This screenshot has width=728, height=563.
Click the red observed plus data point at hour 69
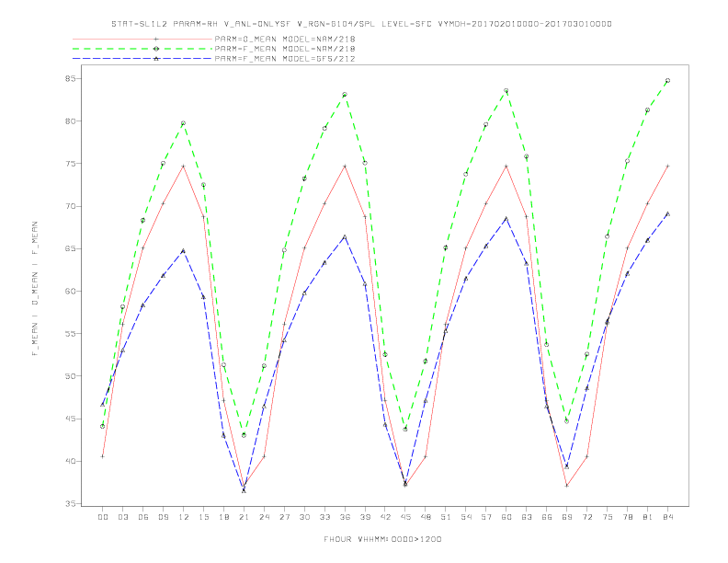[567, 486]
